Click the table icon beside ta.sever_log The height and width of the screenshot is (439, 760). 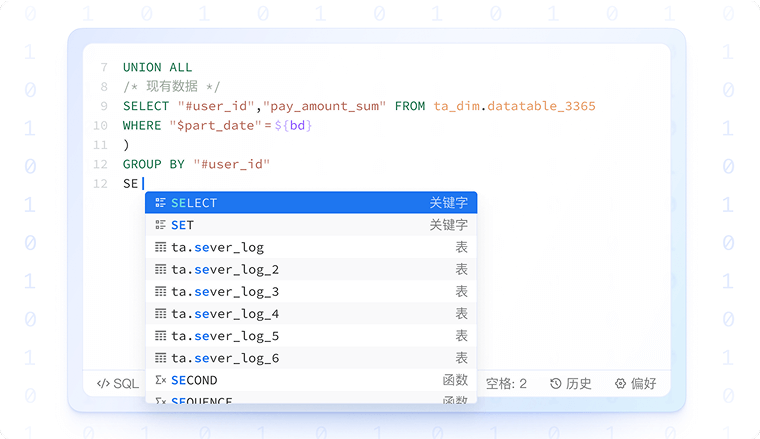tap(160, 247)
